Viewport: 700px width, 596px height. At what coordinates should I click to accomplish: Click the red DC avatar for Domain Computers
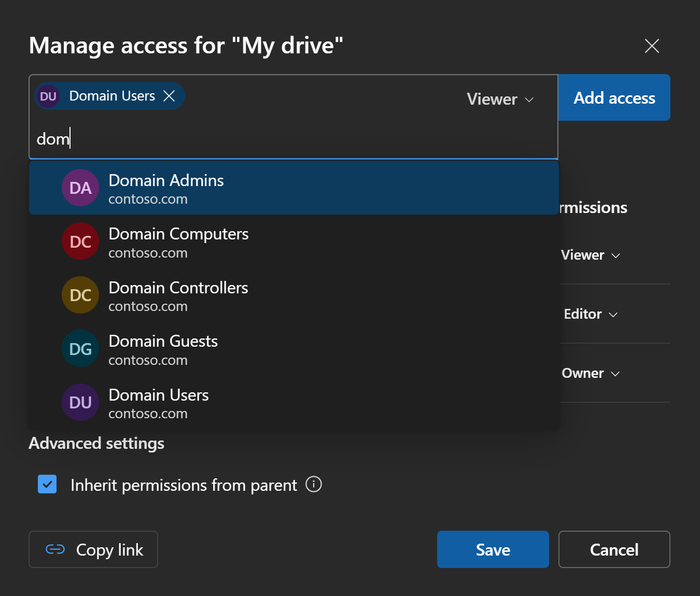click(80, 242)
